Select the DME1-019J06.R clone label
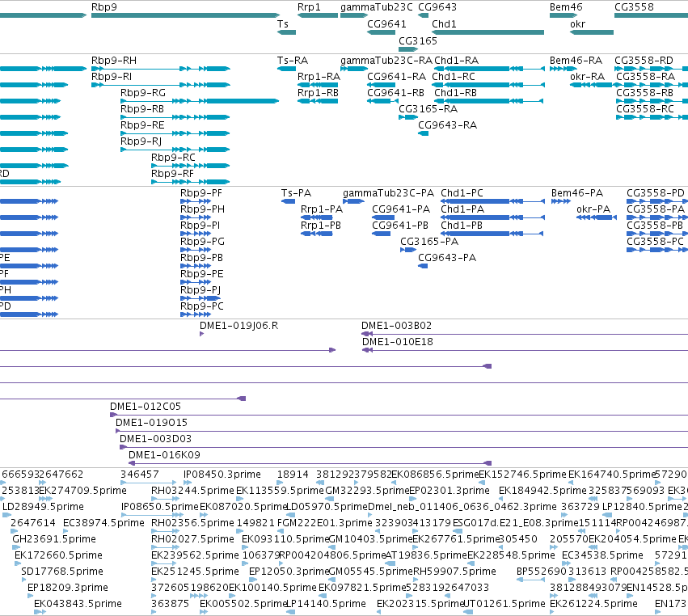The width and height of the screenshot is (688, 616). [x=238, y=326]
